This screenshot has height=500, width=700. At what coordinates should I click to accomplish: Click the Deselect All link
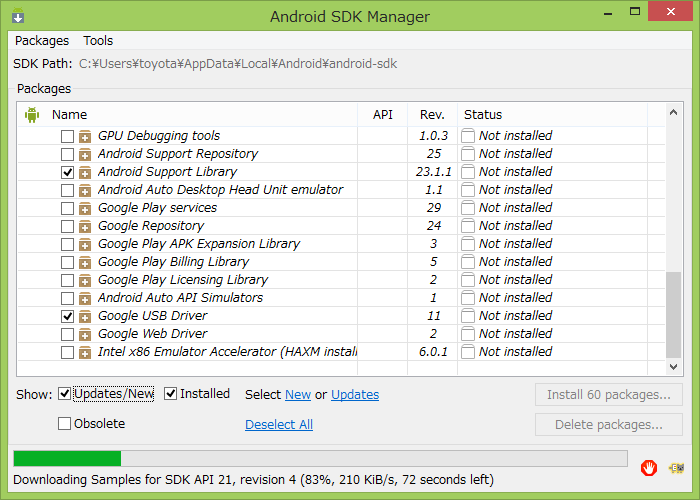tap(279, 425)
